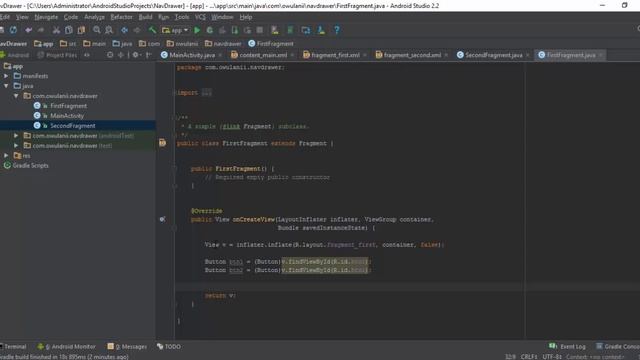Image resolution: width=640 pixels, height=360 pixels.
Task: Expand the res folder
Action: pos(6,156)
